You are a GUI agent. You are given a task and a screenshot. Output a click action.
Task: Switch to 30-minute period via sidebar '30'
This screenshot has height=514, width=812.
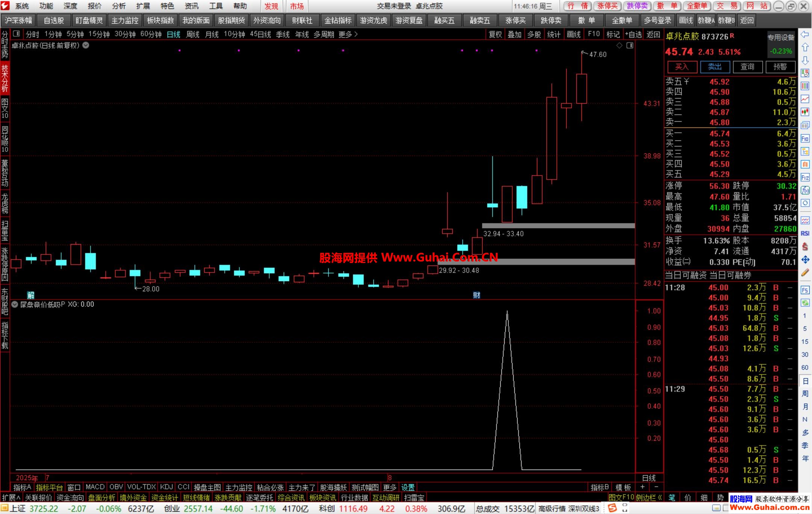805,354
